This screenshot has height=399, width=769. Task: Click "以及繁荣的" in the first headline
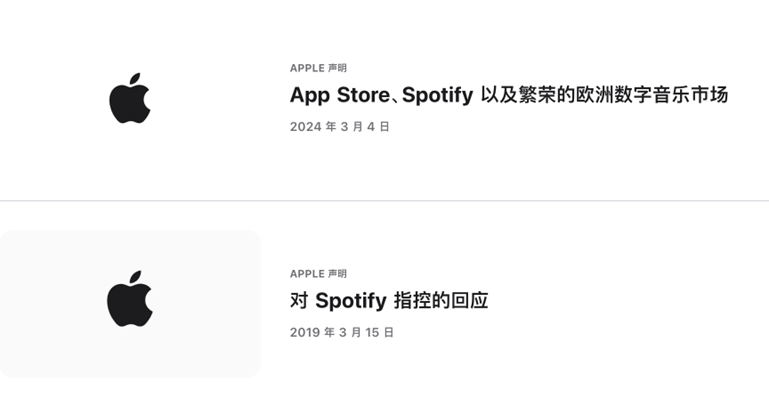coord(528,95)
